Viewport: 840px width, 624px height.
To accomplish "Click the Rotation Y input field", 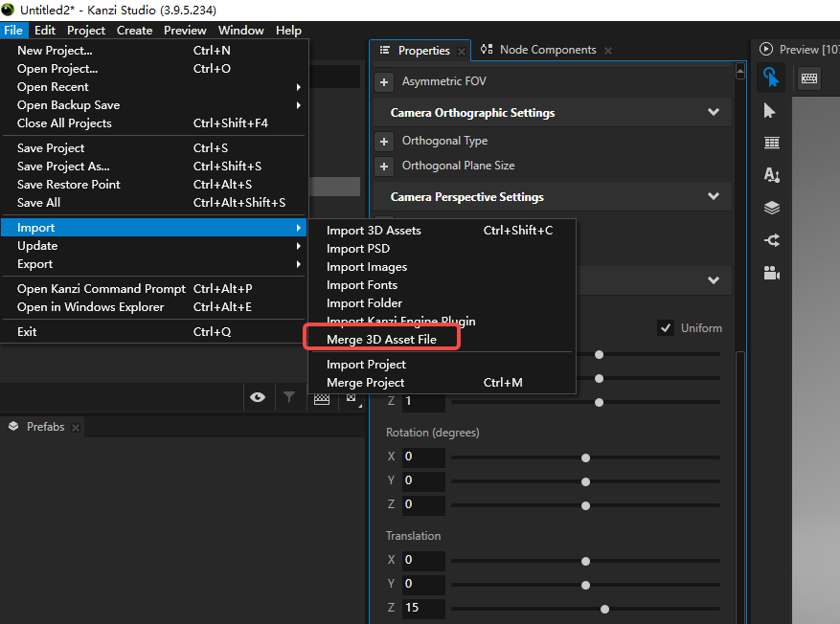I will pyautogui.click(x=423, y=480).
